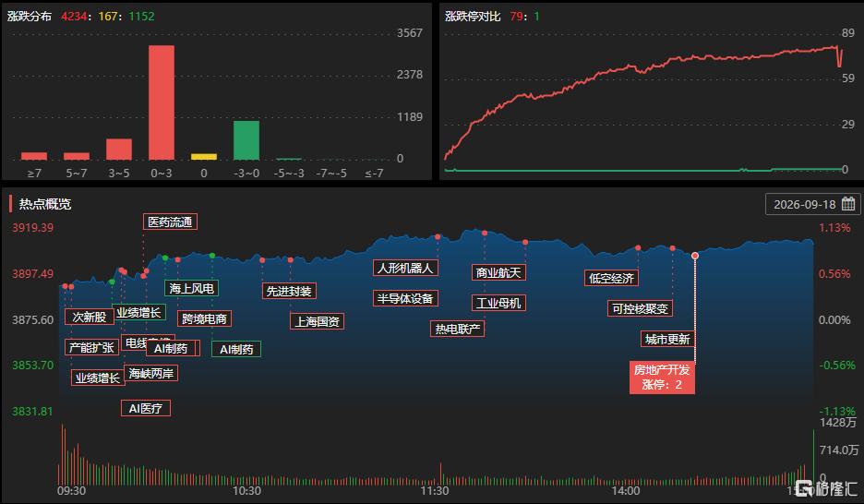Click the tallest red 0~3 distribution bar
Image resolution: width=864 pixels, height=504 pixels.
162,102
